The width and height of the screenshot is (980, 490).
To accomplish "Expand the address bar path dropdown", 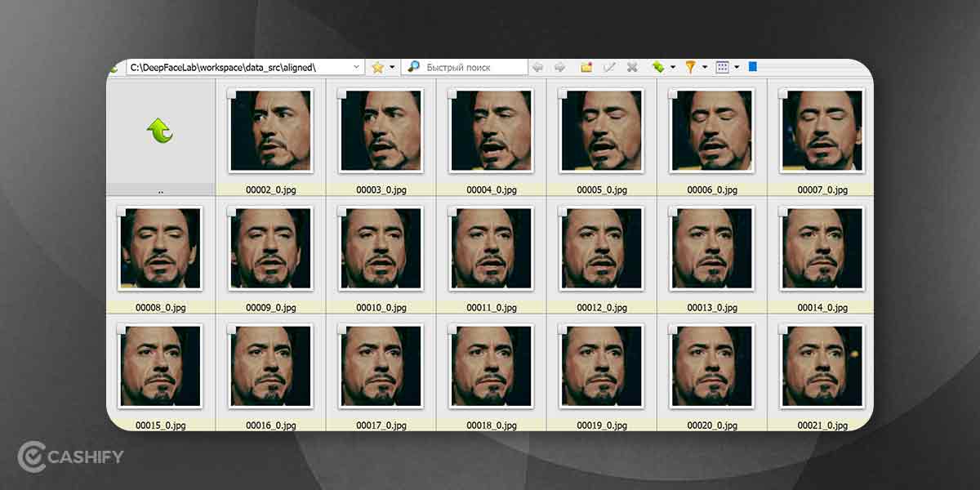I will pos(355,66).
